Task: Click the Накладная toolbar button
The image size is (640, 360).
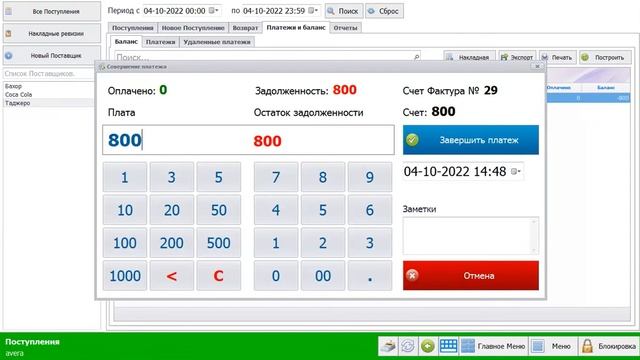Action: click(469, 58)
